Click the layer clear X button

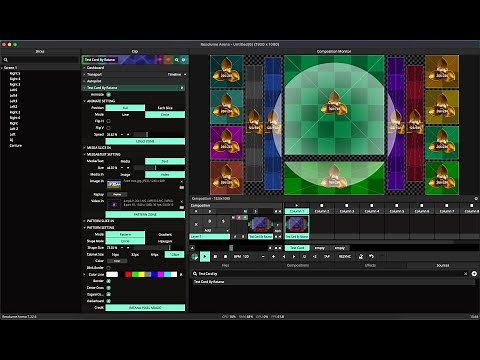[x=196, y=224]
